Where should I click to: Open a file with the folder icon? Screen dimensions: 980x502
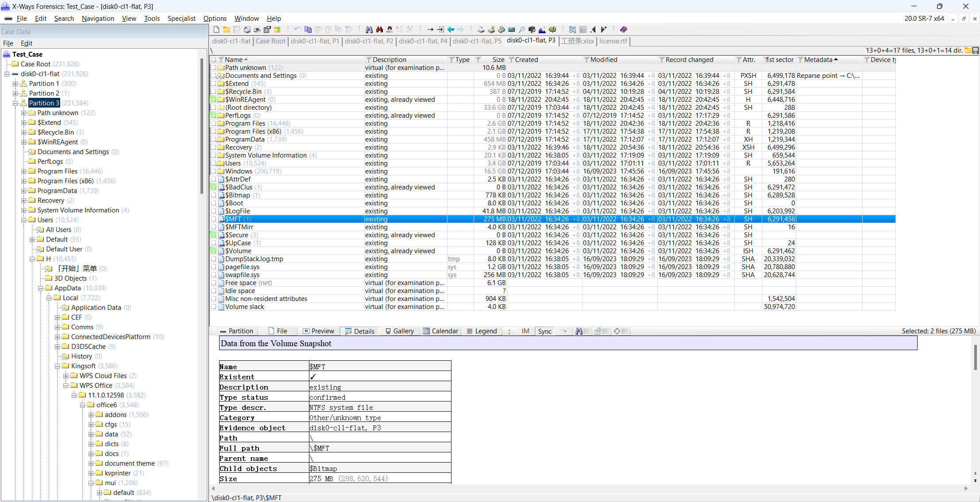pyautogui.click(x=226, y=30)
